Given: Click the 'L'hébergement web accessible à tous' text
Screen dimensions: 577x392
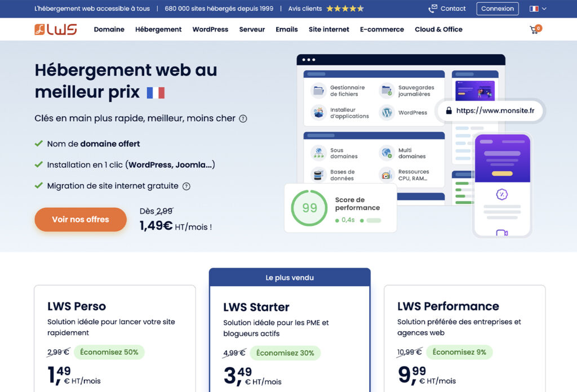Looking at the screenshot, I should pyautogui.click(x=92, y=8).
